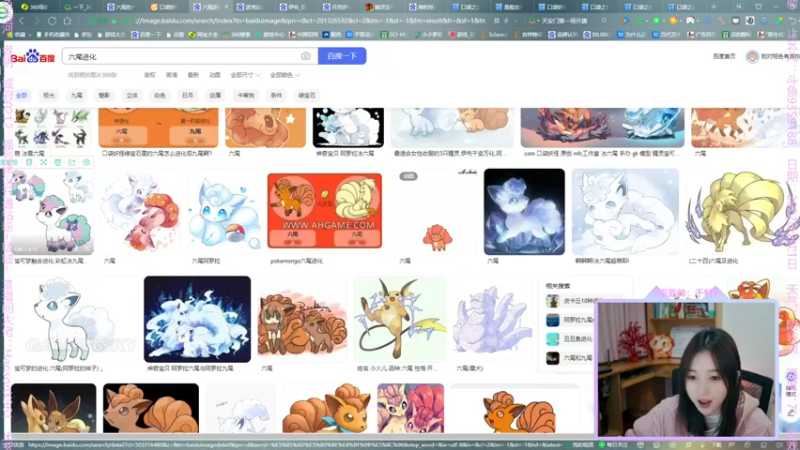Click the bookmark-bar 百度一下 shortcut
Viewport: 800px width, 450px height.
145,35
